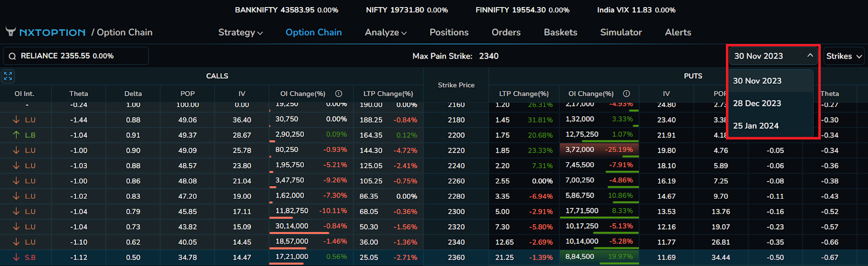Click strike price 2200 cell
This screenshot has width=868, height=266.
(x=456, y=135)
